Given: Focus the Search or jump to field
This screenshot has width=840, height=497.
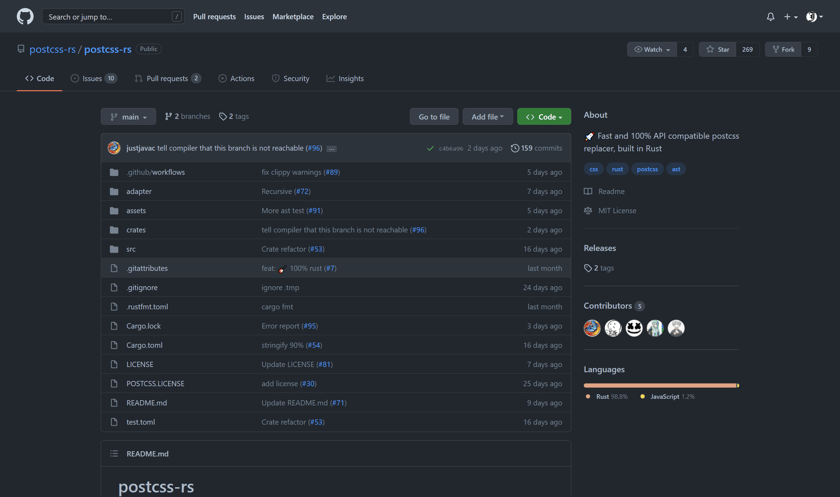Looking at the screenshot, I should coord(113,17).
